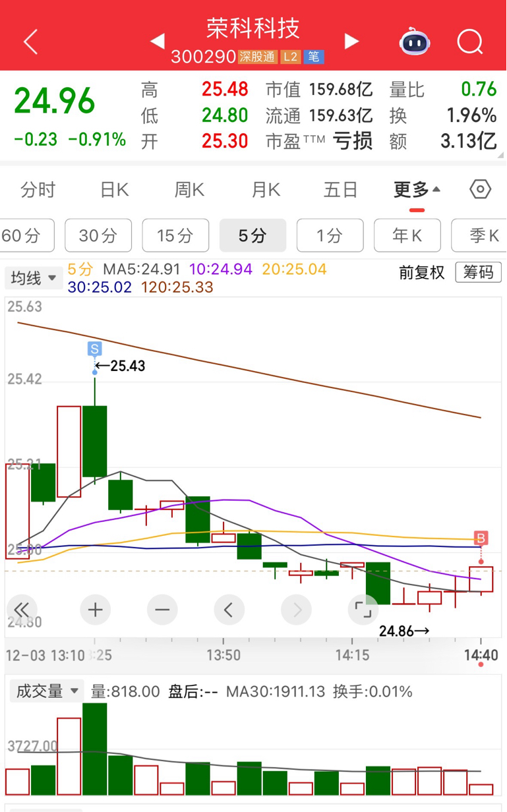
Task: Jump to earliest data with double-left arrows
Action: pyautogui.click(x=22, y=610)
